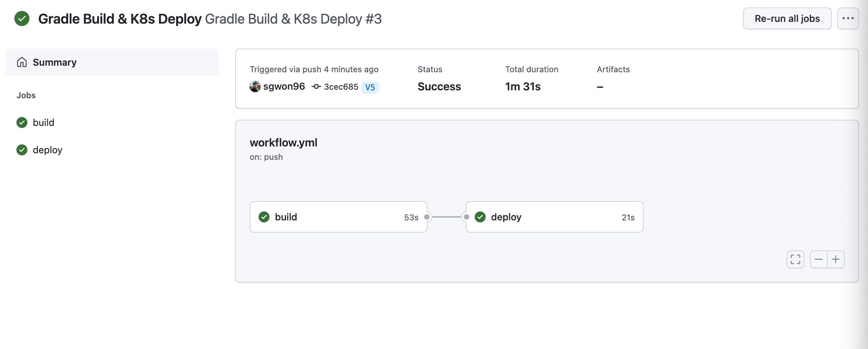Click the check toggle beside the build job
Viewport: 868px width, 349px height.
22,122
